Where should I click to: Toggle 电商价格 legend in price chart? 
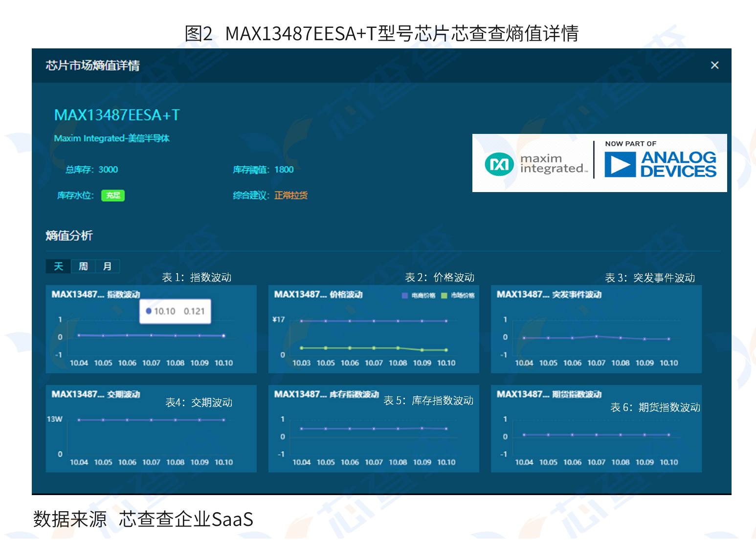pyautogui.click(x=419, y=295)
